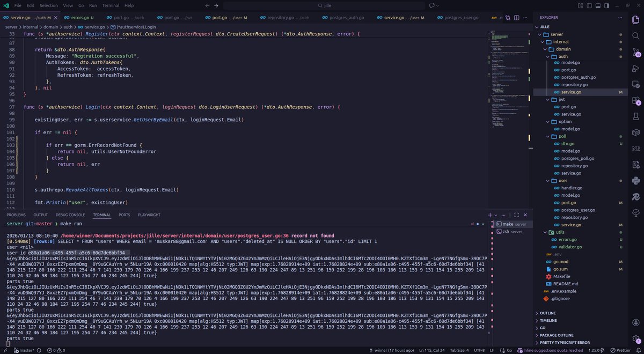Viewport: 644px width, 354px height.
Task: Go forward with the right navigation arrow
Action: (216, 5)
